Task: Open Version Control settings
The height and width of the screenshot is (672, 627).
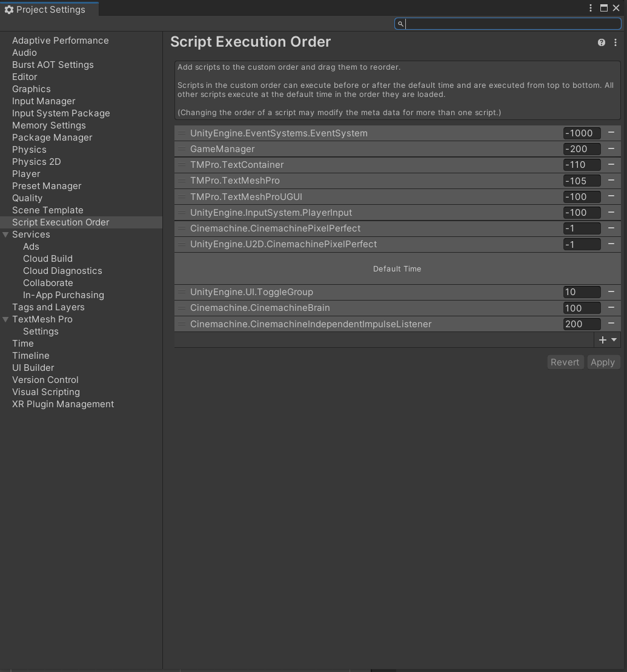Action: coord(45,380)
